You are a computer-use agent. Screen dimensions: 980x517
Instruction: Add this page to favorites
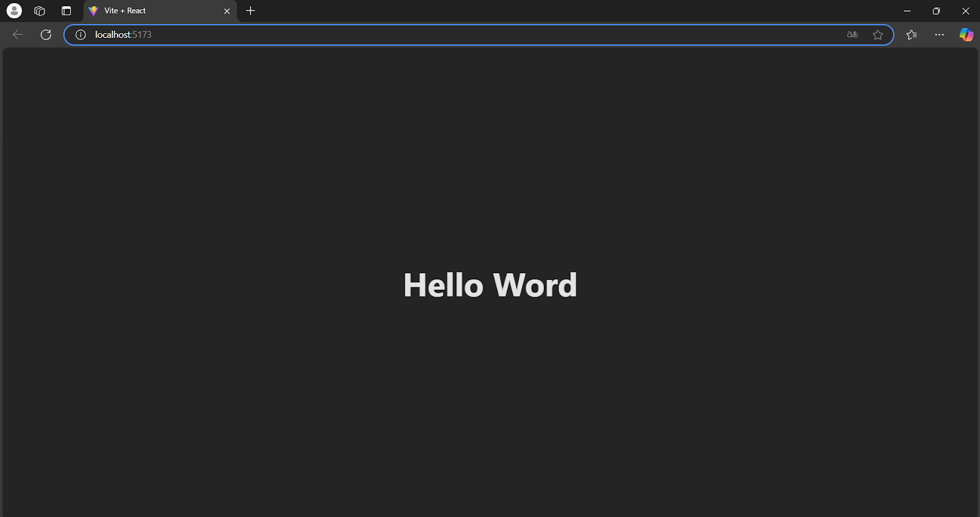[878, 34]
